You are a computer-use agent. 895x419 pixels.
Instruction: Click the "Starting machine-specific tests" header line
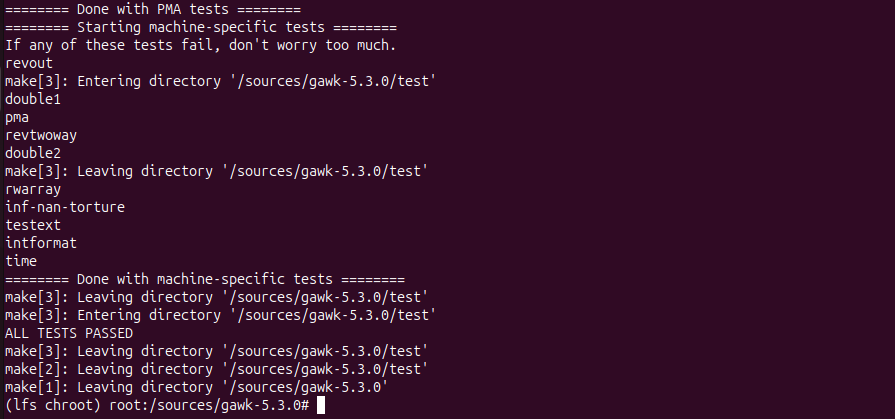point(201,27)
